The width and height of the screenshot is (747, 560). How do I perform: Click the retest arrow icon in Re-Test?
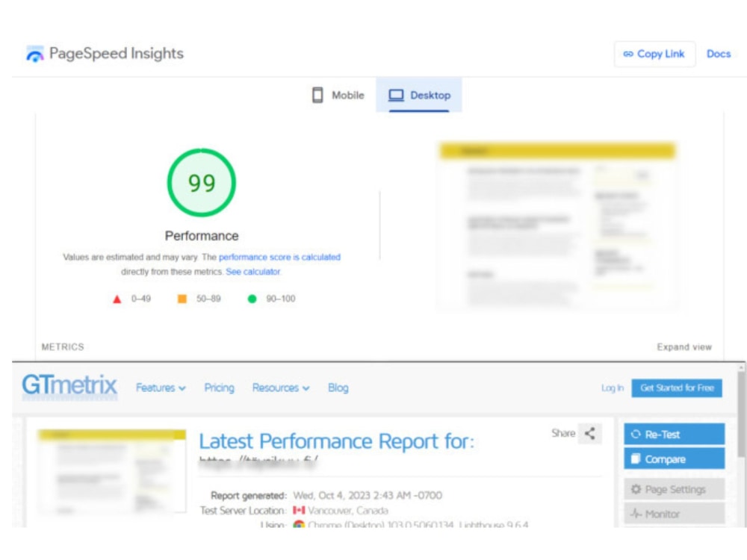(636, 434)
